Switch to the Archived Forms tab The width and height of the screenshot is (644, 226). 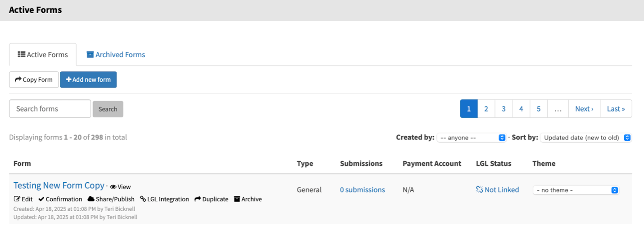pos(116,55)
